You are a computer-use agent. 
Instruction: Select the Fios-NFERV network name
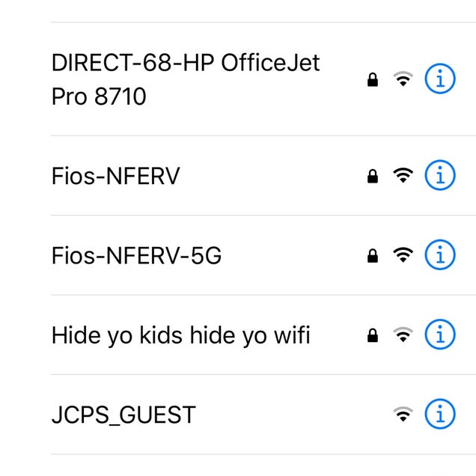coord(116,176)
